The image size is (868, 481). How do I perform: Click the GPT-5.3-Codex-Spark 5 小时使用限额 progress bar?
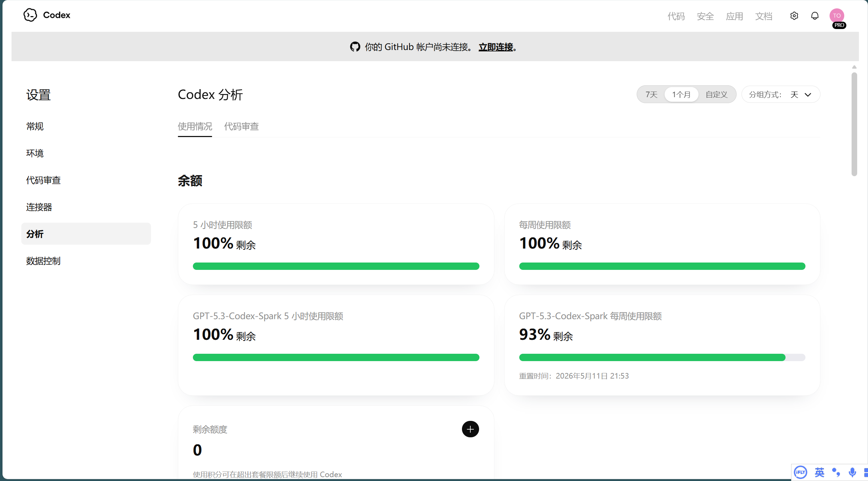pos(336,357)
